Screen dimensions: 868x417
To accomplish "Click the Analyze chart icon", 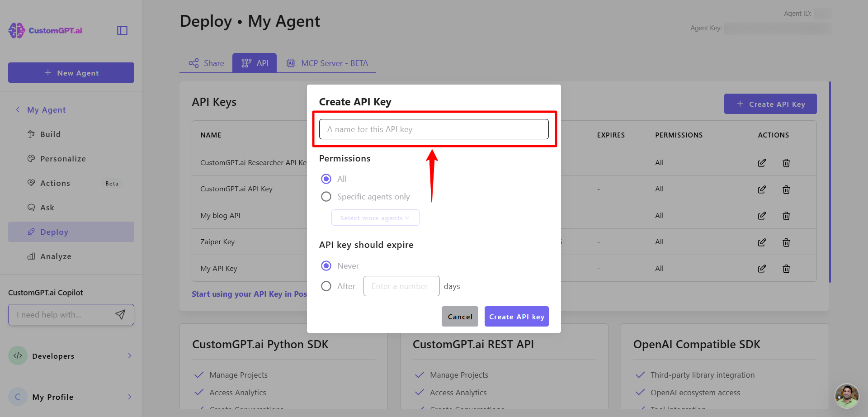I will coord(31,256).
